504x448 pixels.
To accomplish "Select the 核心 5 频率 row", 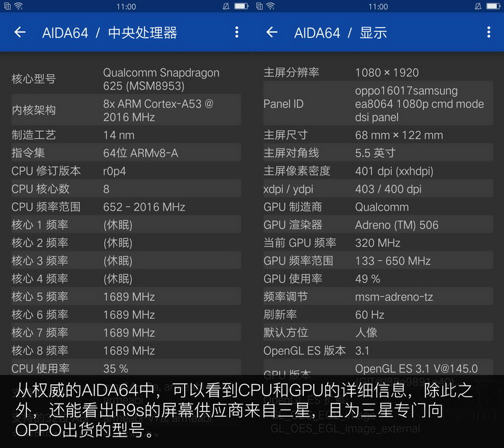I will (x=126, y=296).
